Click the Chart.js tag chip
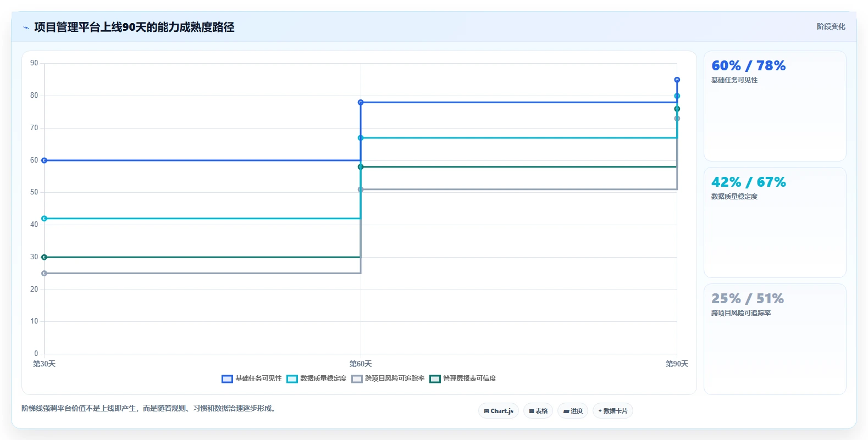Viewport: 868px width, 440px height. pyautogui.click(x=499, y=411)
